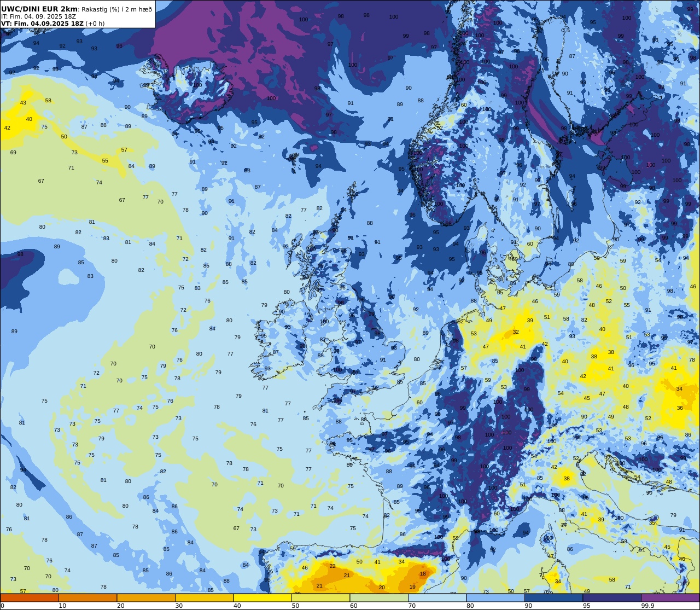Viewport: 700px width, 610px height.
Task: Click the humidity value 22 over Spain
Action: coord(332,566)
